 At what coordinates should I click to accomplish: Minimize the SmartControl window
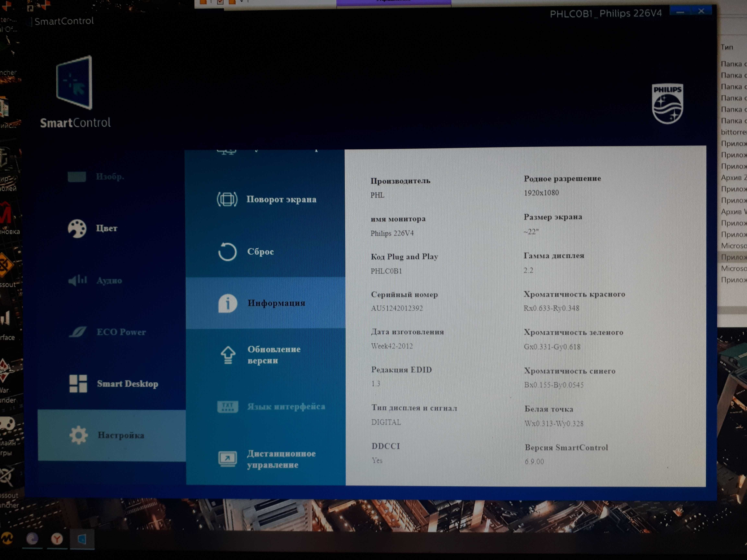[680, 12]
